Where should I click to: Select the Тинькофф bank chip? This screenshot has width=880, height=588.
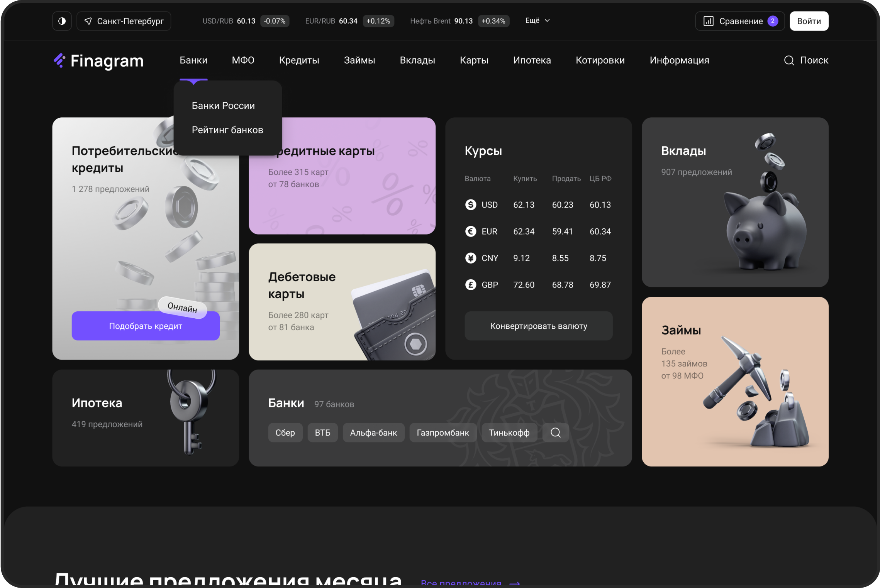pyautogui.click(x=509, y=433)
